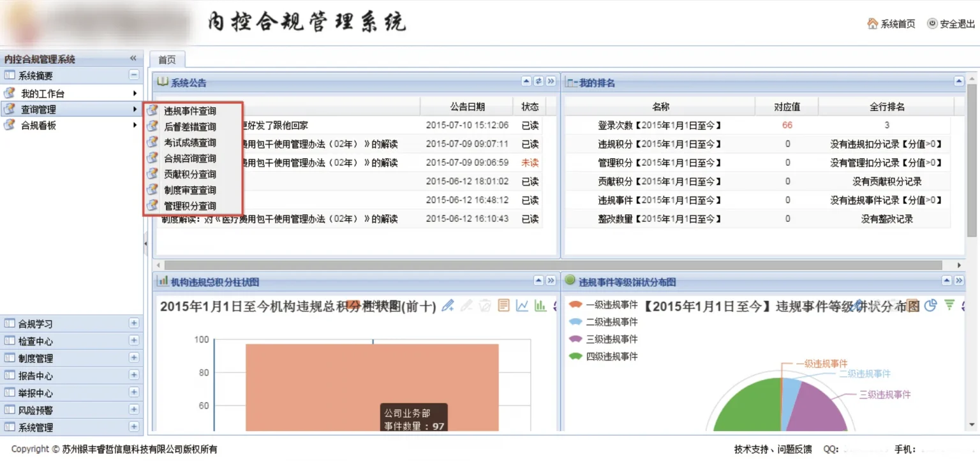Click the 二级违规事件 blue legend swatch
The height and width of the screenshot is (461, 980).
(575, 322)
